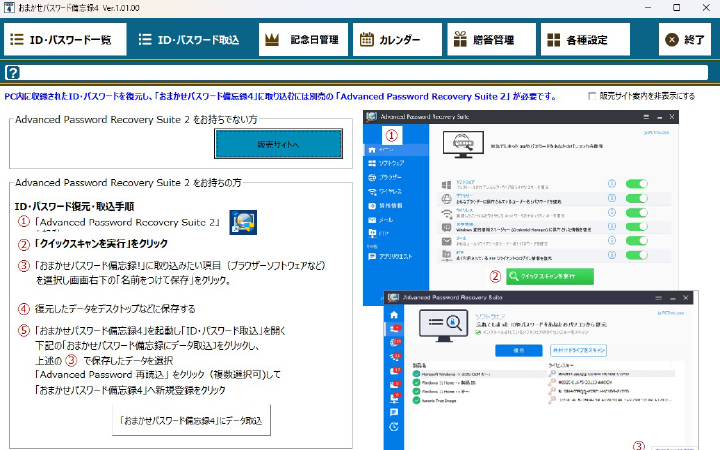Click hamburger menu icon in software illustration title bar
Screen dimensions: 720x450
point(658,298)
